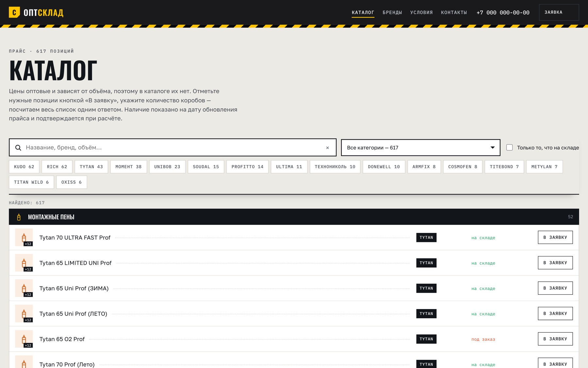Click the «Найдено: 617» results count
Image resolution: width=588 pixels, height=368 pixels.
pyautogui.click(x=27, y=203)
